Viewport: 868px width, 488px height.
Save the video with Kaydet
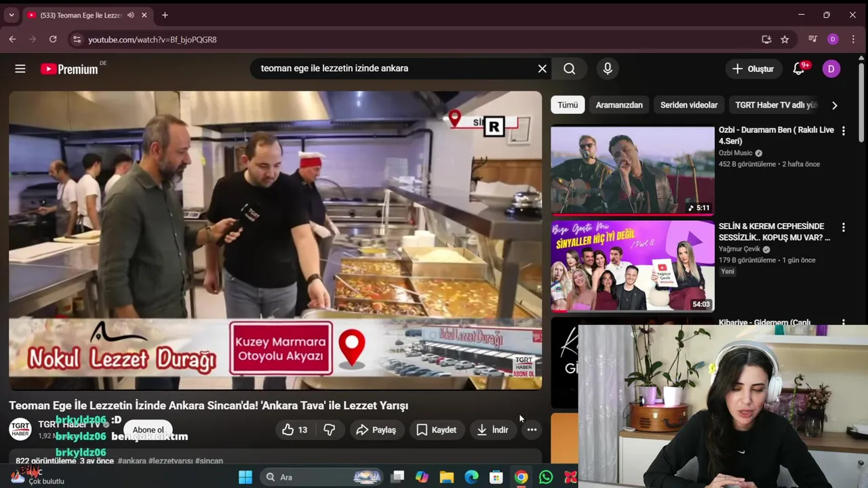(436, 430)
